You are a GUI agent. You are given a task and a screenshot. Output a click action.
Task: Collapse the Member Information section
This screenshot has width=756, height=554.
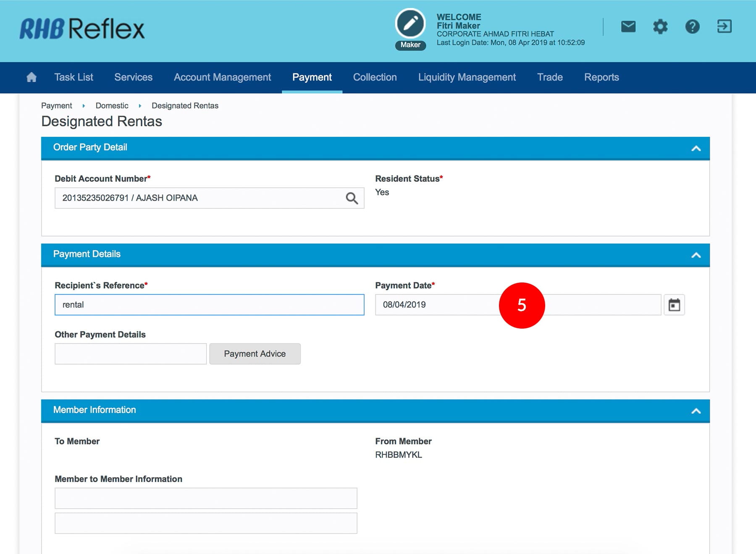[696, 411]
